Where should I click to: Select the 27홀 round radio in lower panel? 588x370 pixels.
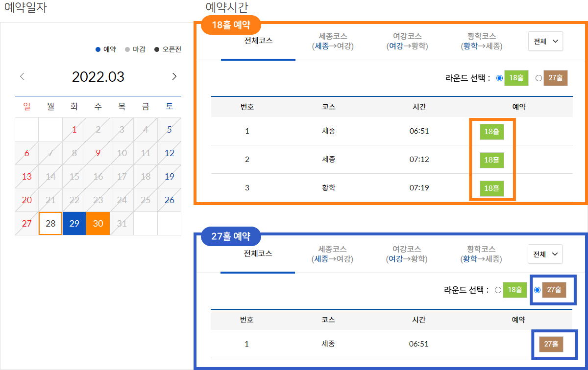pos(537,290)
